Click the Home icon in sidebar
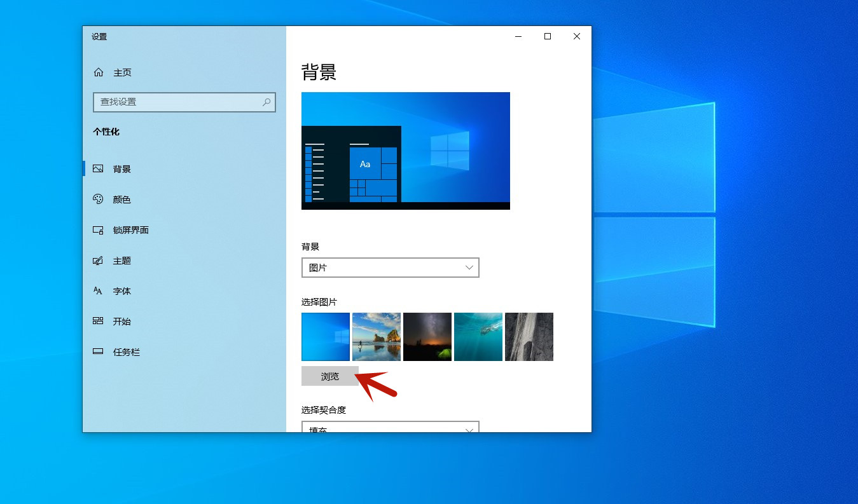 pyautogui.click(x=99, y=72)
